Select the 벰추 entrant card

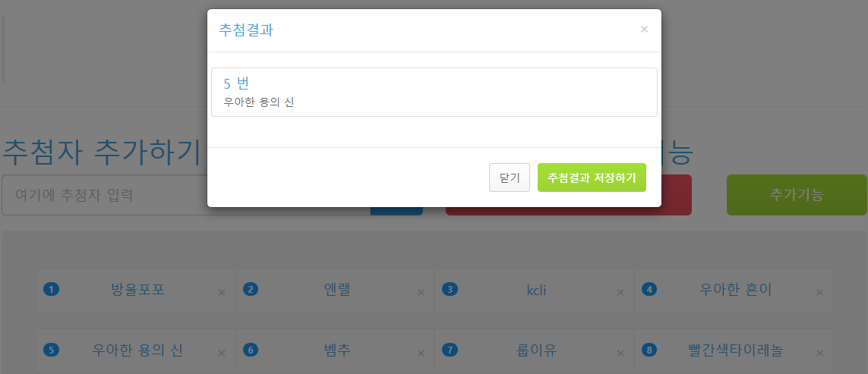coord(334,350)
